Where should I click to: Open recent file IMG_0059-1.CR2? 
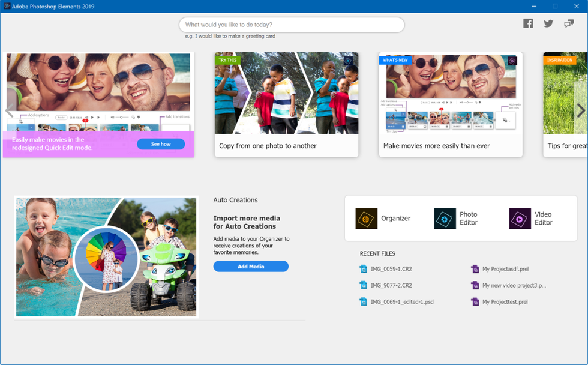pos(391,269)
